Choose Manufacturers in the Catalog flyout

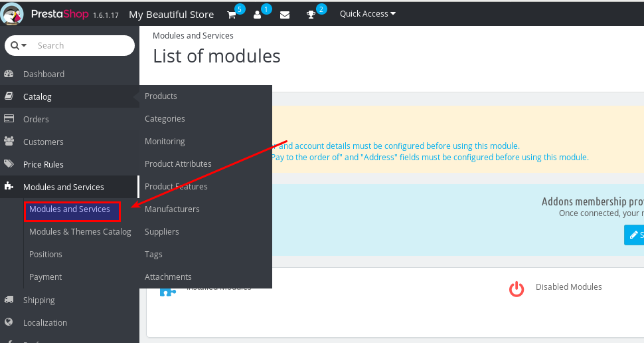tap(172, 209)
